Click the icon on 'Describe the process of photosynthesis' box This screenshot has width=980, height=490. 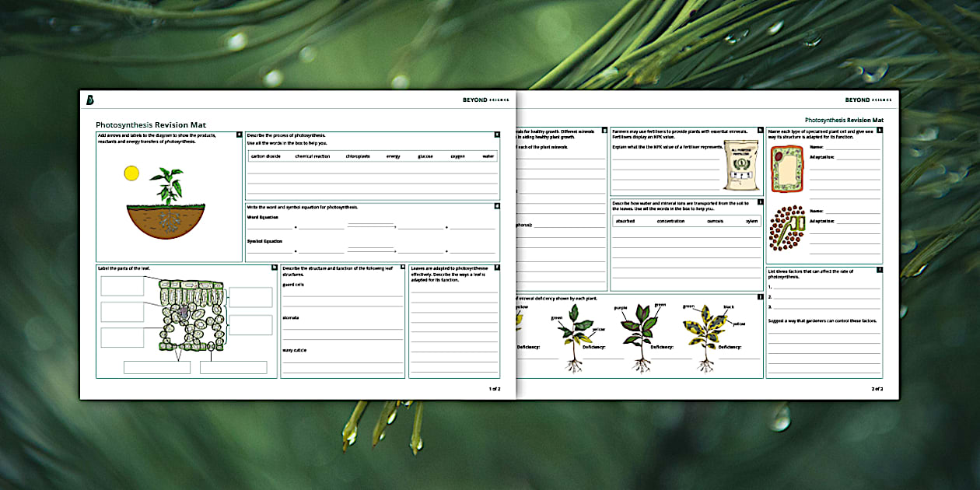click(x=495, y=132)
